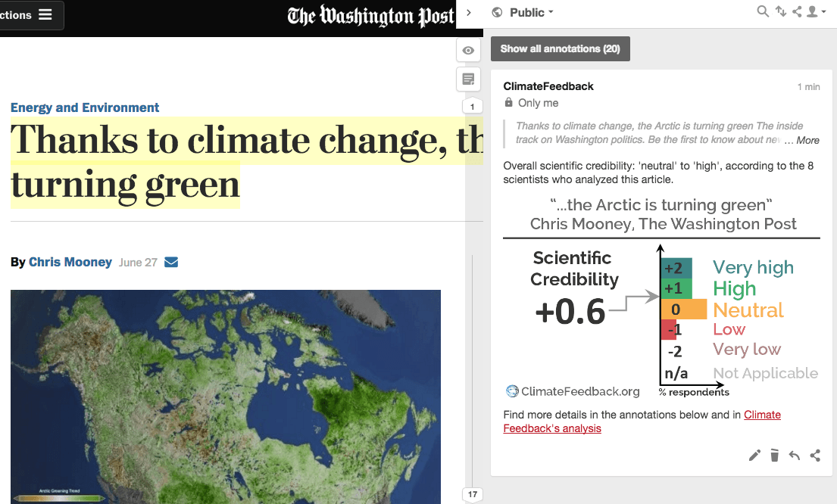This screenshot has height=504, width=837.
Task: Email the author via envelope icon
Action: 171,262
